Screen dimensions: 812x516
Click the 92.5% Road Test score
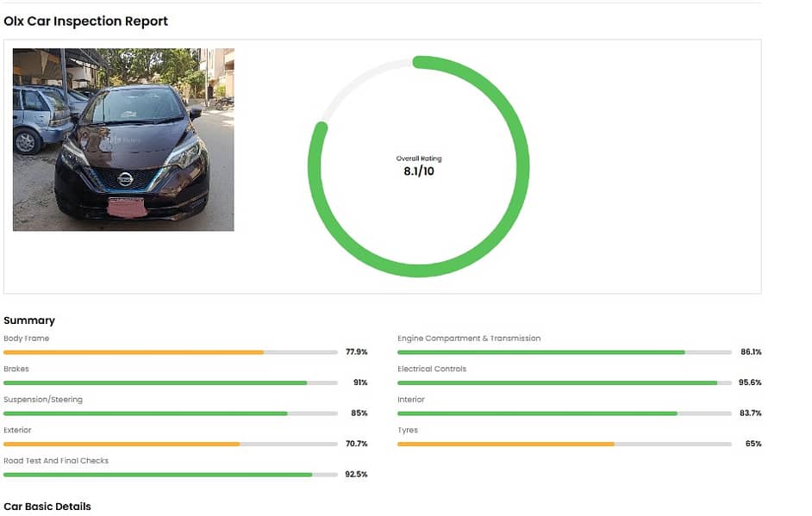click(x=356, y=474)
